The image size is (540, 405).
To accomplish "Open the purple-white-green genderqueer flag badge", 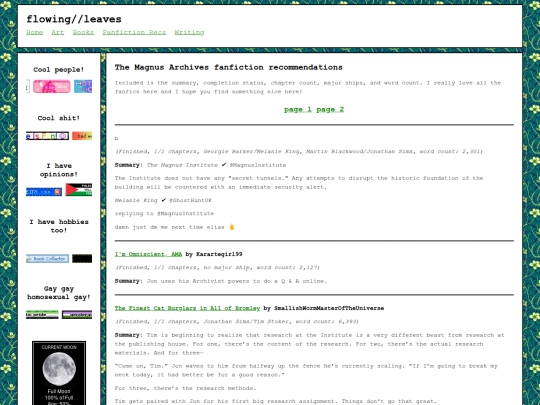I will (77, 315).
